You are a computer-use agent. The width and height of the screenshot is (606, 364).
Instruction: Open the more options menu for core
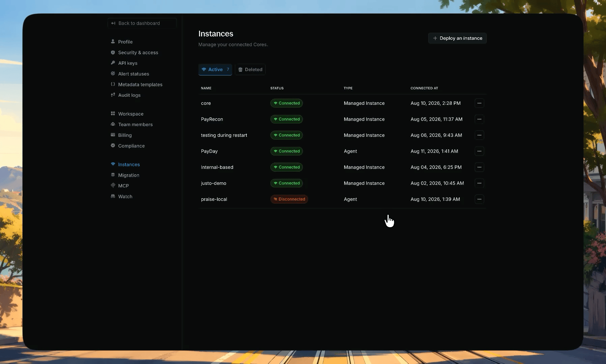(x=479, y=103)
